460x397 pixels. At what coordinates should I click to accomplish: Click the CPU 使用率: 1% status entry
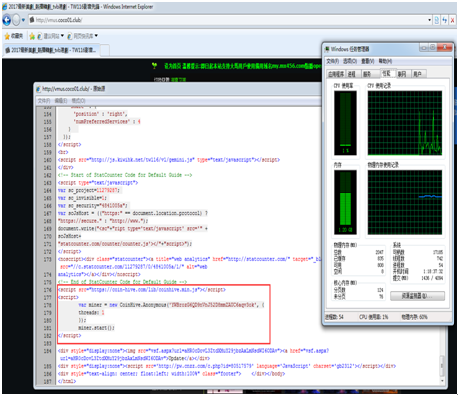click(374, 317)
